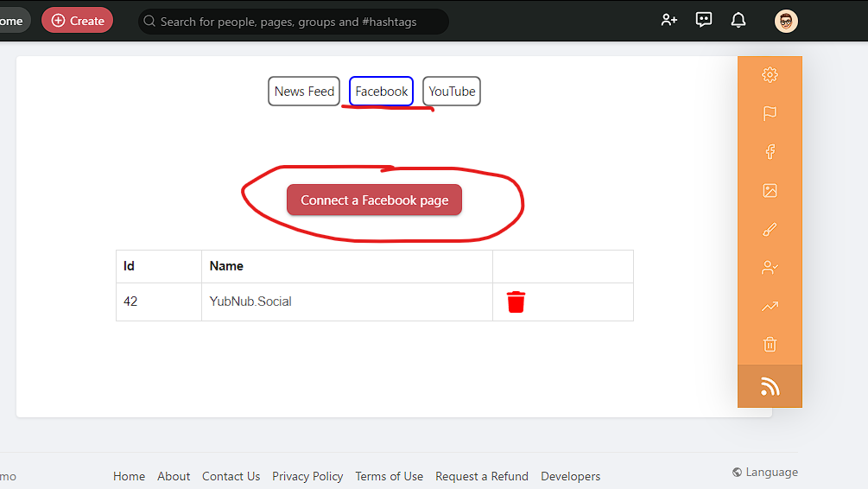Click the Name column header

pos(347,266)
